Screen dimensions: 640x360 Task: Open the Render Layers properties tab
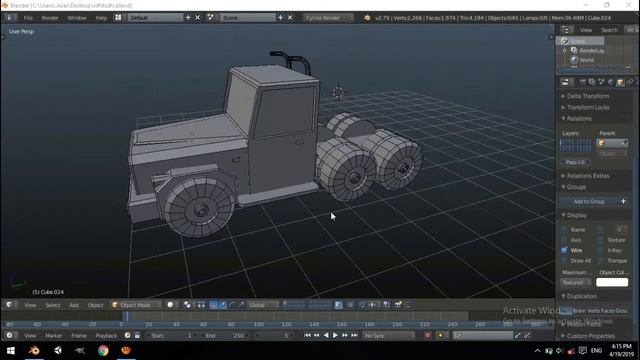pyautogui.click(x=592, y=82)
